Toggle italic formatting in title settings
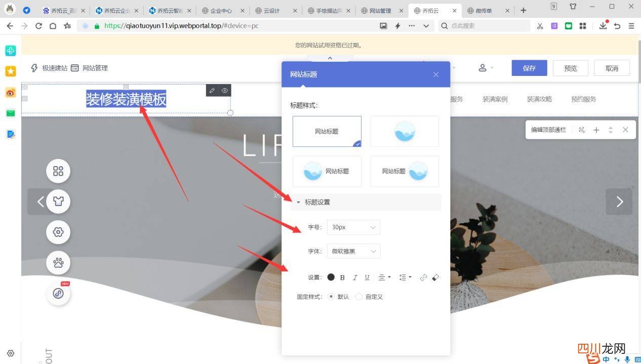The image size is (641, 364). pos(355,277)
